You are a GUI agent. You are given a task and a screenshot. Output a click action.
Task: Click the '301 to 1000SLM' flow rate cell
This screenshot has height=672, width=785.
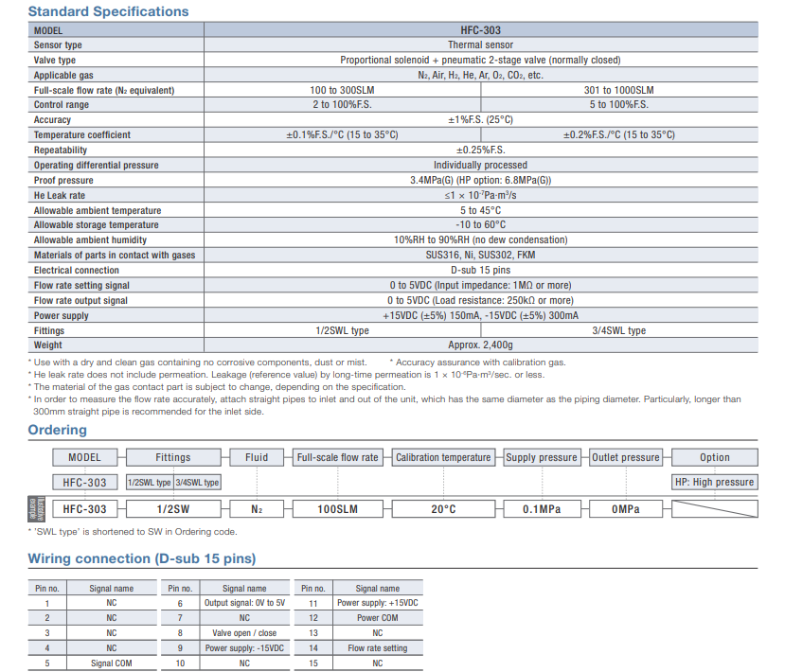point(619,90)
